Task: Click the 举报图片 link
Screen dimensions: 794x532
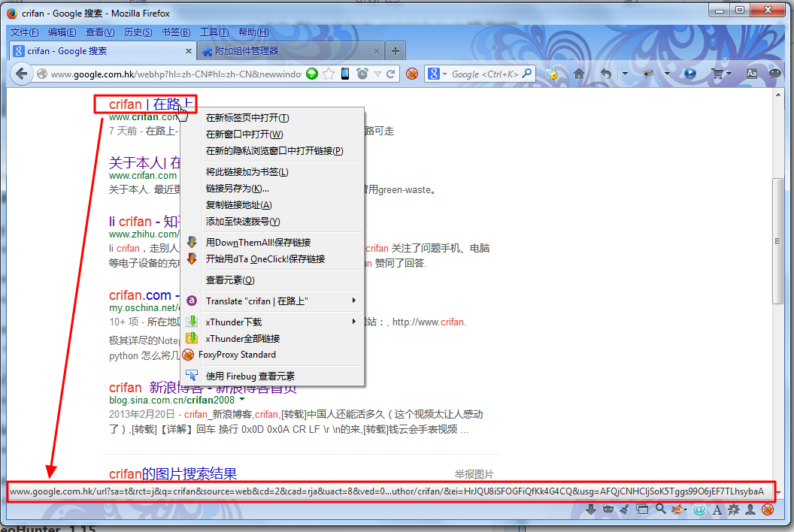Action: click(474, 474)
